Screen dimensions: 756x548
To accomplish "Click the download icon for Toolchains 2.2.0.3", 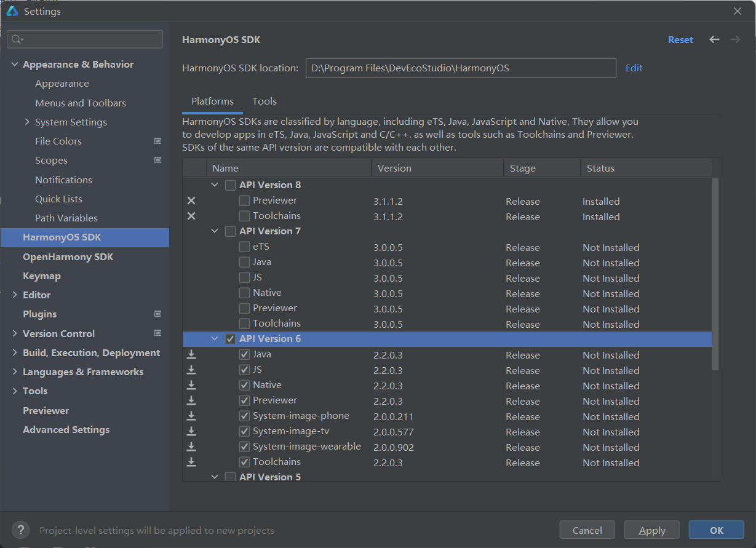I will click(x=191, y=462).
